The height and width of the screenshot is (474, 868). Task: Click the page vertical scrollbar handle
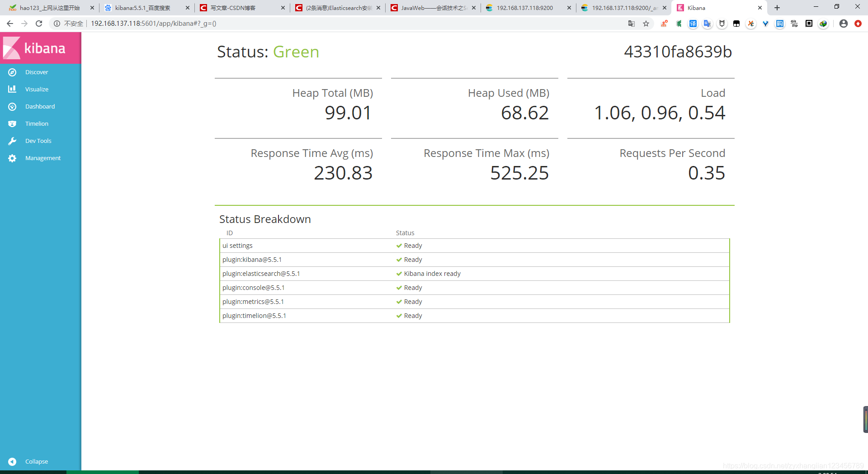865,420
